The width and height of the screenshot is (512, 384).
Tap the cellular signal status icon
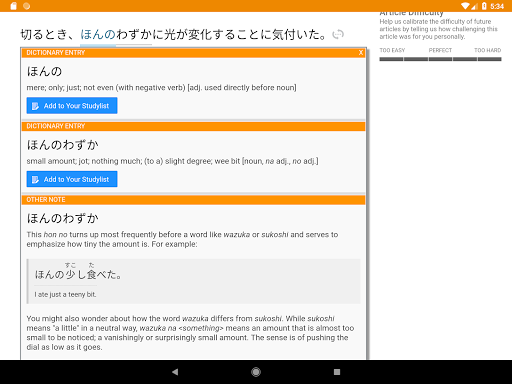(474, 6)
